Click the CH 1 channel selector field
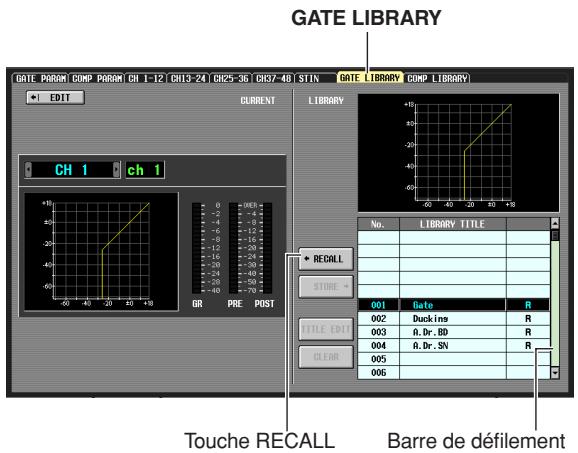Viewport: 578px width, 453px height. 72,170
